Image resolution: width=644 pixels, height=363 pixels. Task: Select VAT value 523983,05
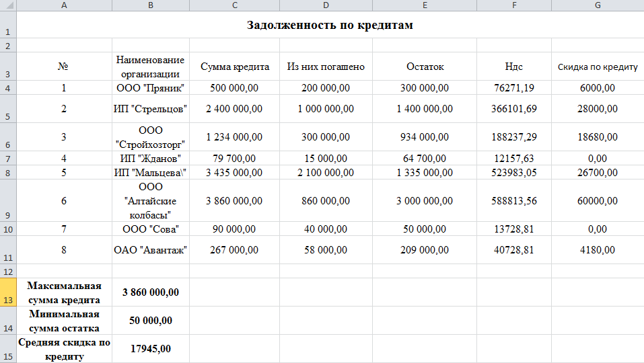[514, 172]
